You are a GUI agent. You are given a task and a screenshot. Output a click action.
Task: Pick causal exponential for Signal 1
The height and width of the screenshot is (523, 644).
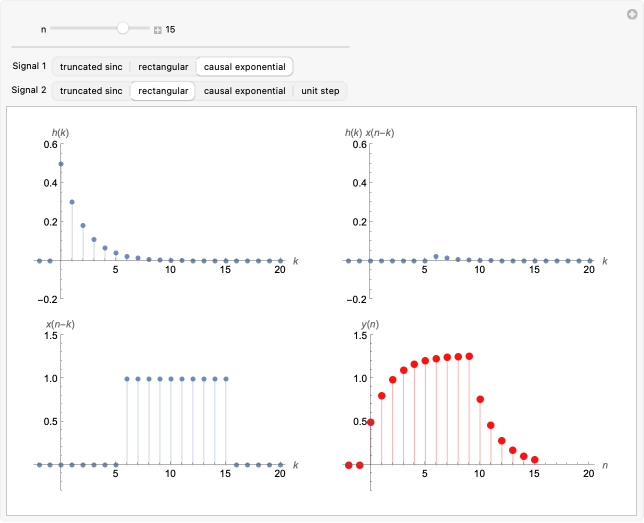click(245, 67)
